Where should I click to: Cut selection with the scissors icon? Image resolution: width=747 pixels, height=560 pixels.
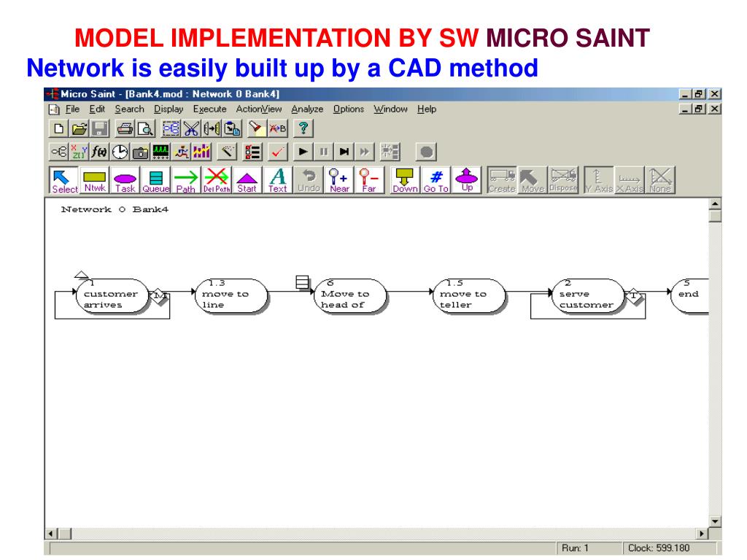(191, 128)
